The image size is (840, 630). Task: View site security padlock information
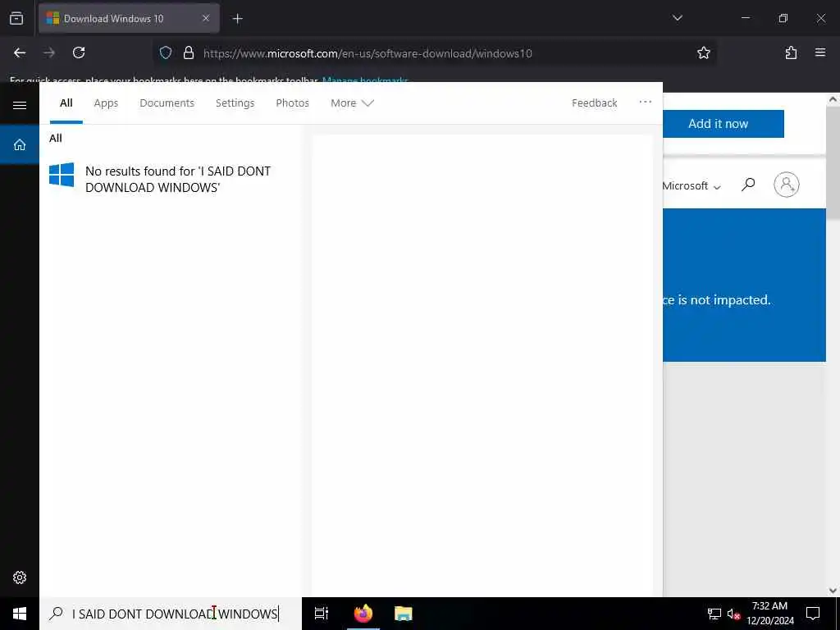point(188,52)
